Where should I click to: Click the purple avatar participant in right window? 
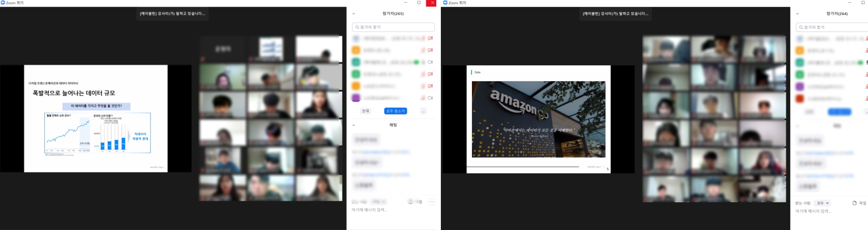(x=799, y=86)
